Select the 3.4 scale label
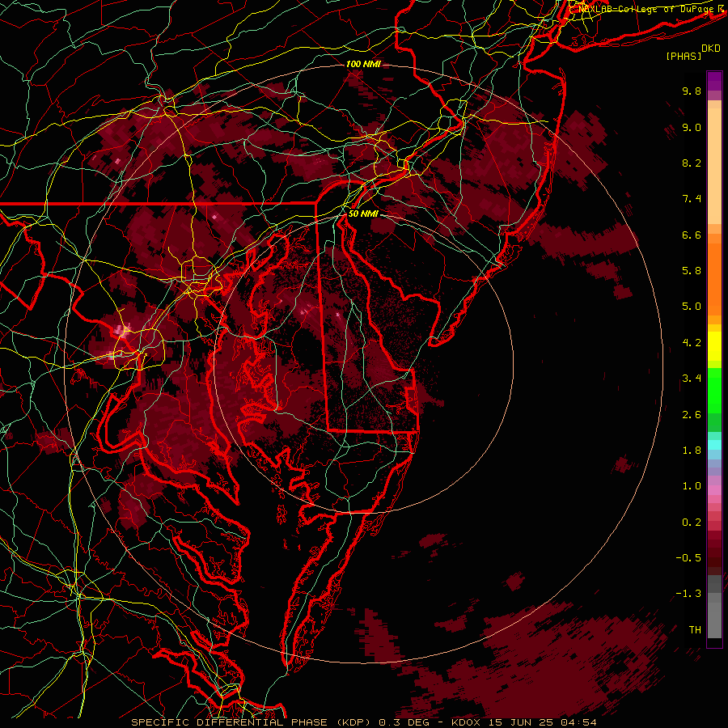Screen dimensions: 728x728 click(692, 379)
